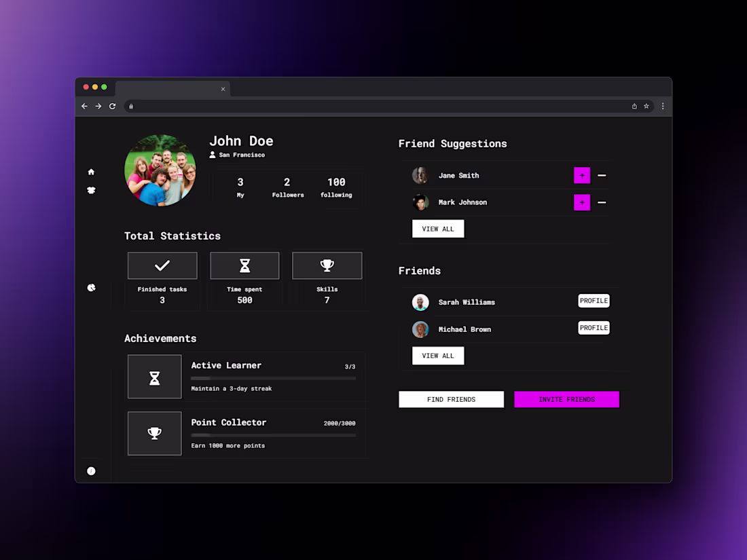Screen dimensions: 747x560
Task: Click the location pin beside San Francisco
Action: click(213, 154)
